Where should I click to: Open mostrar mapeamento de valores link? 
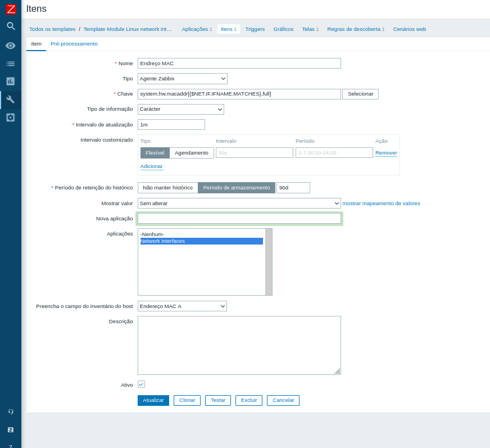pyautogui.click(x=382, y=203)
